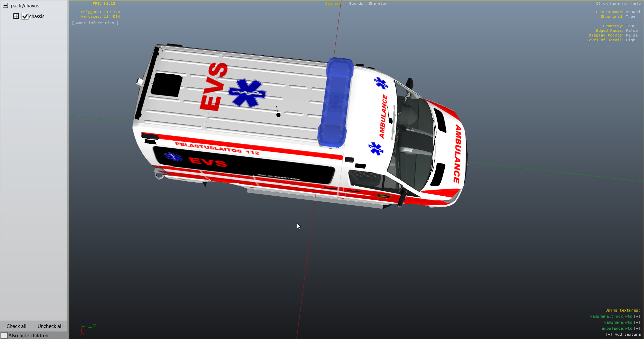Toggle Display Points False setting
Viewport: 644px width, 339px height.
[632, 35]
